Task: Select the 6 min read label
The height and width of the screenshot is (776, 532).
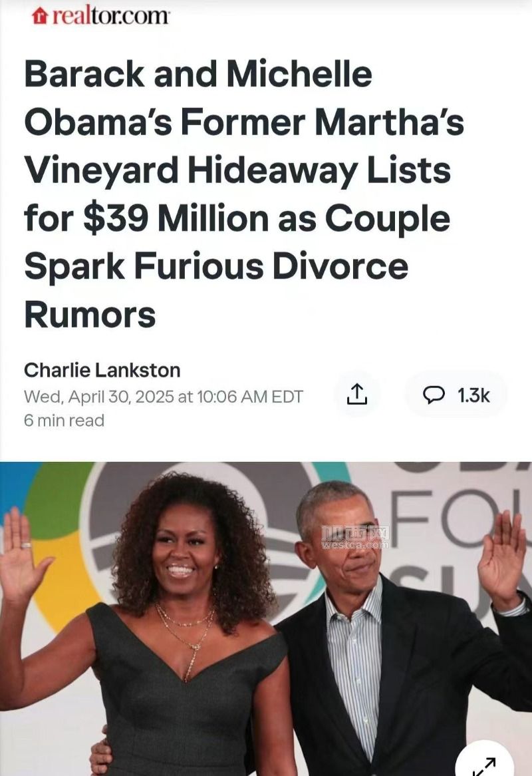Action: click(65, 421)
